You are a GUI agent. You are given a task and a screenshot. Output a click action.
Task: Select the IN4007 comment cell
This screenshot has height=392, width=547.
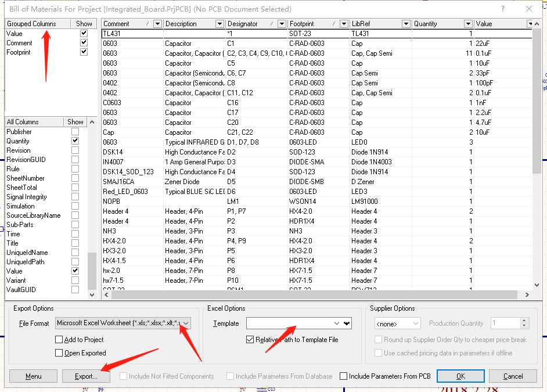(132, 162)
